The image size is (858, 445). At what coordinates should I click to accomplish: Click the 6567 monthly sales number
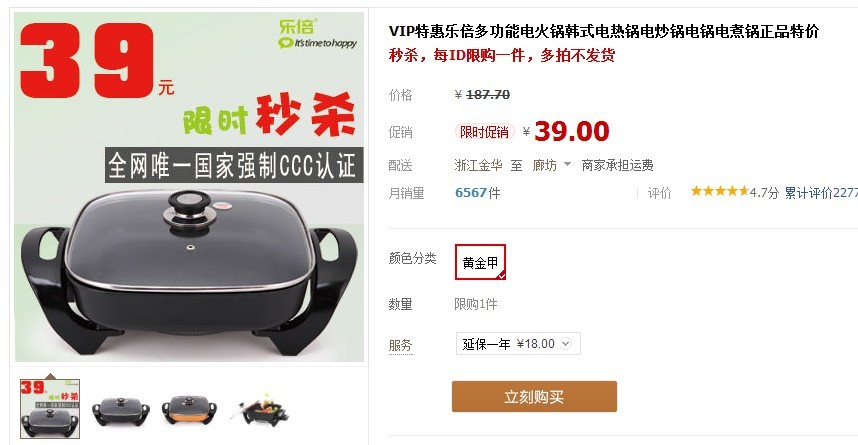pyautogui.click(x=471, y=193)
